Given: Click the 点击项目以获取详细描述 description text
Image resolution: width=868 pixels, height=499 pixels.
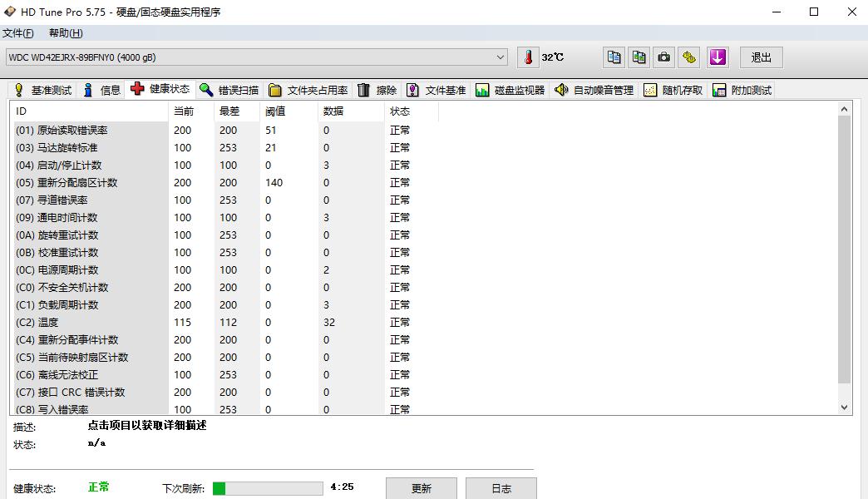Looking at the screenshot, I should pos(147,425).
